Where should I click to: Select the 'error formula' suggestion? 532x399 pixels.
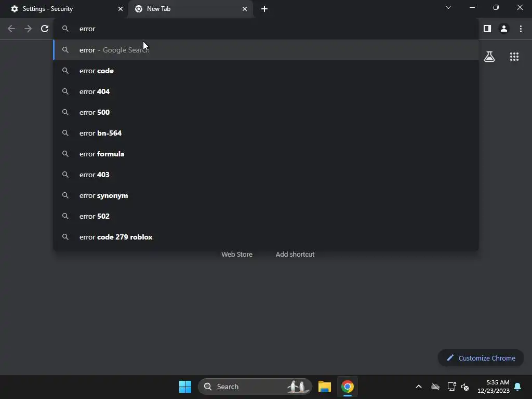(x=266, y=154)
